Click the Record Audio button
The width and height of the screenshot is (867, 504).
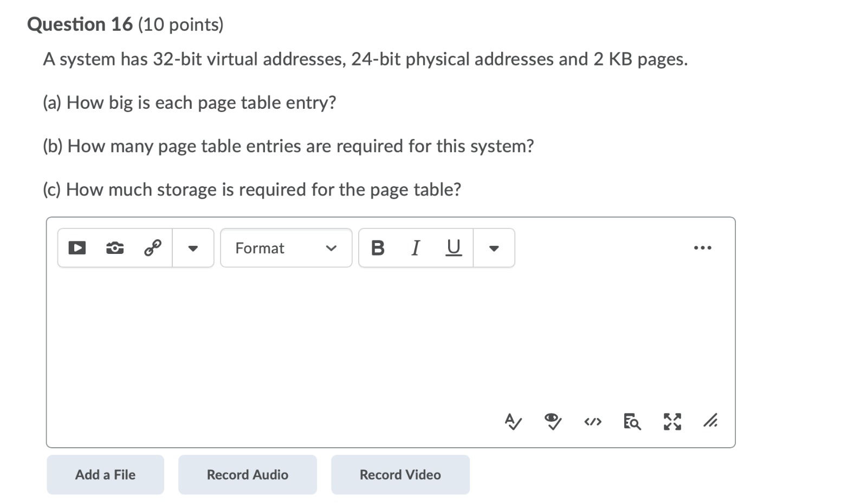coord(247,474)
